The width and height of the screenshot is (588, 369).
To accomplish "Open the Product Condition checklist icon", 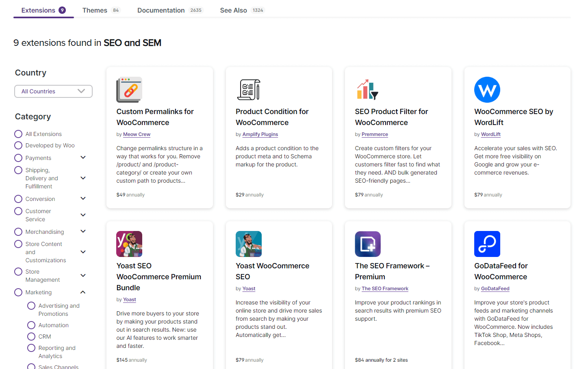I will 249,90.
